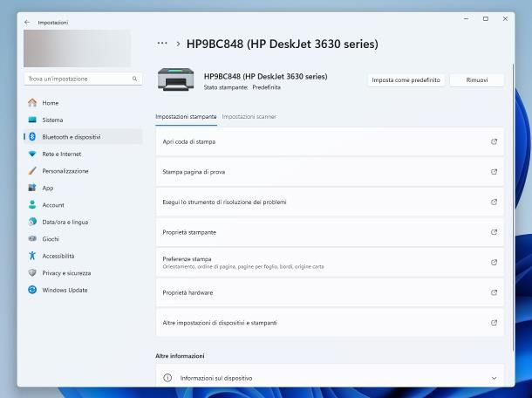Open the Windows Update icon
Viewport: 532px width, 398px height.
pos(32,290)
